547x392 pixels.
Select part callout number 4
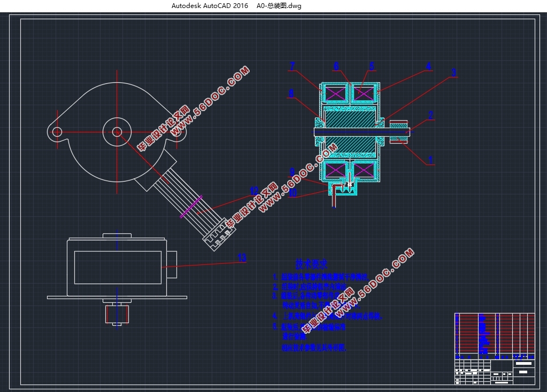tap(429, 66)
